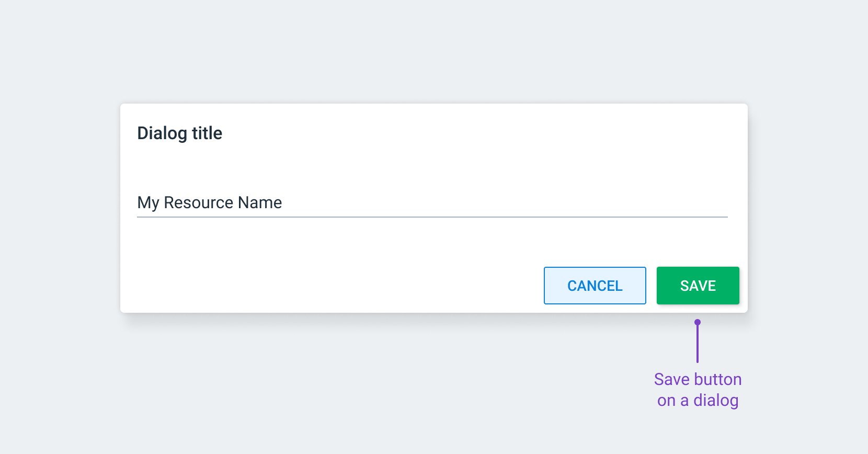Click the Save button caption text
Screen dimensions: 868x454
tap(698, 379)
